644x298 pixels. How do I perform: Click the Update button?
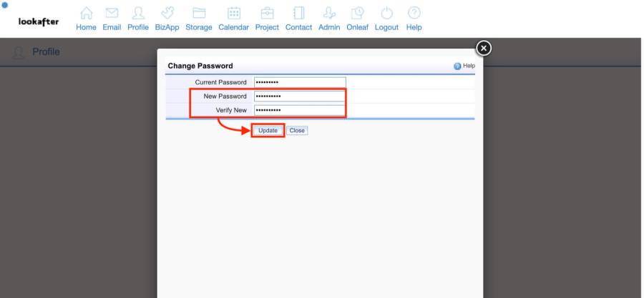(268, 131)
